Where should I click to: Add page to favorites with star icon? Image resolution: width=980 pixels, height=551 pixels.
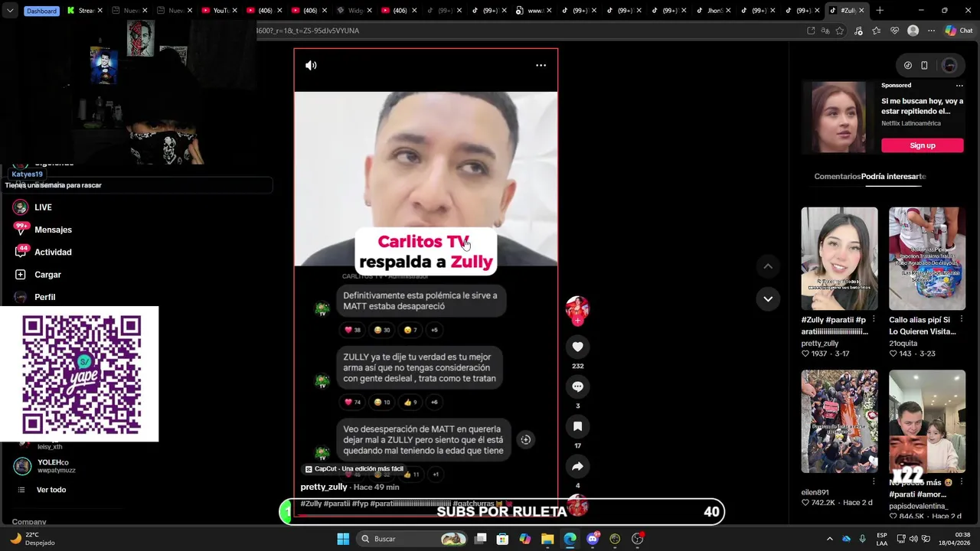pyautogui.click(x=840, y=31)
